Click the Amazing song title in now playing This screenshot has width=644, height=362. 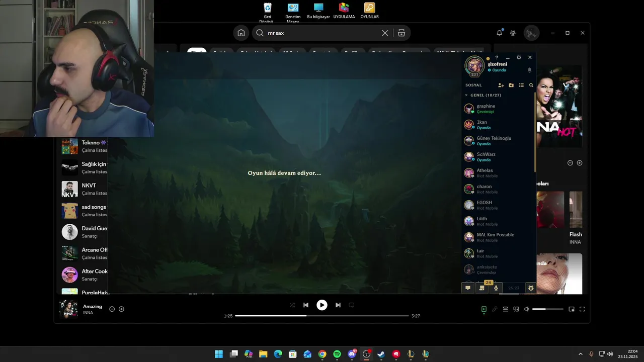tap(93, 306)
